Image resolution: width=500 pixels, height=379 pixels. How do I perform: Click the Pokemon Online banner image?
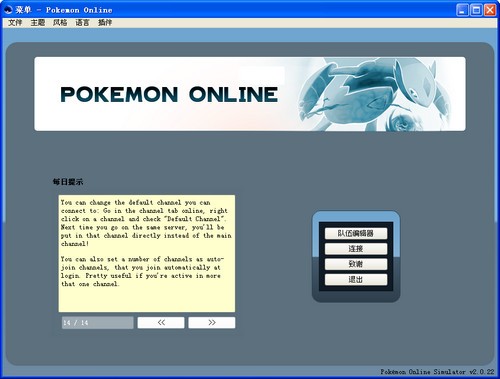250,94
